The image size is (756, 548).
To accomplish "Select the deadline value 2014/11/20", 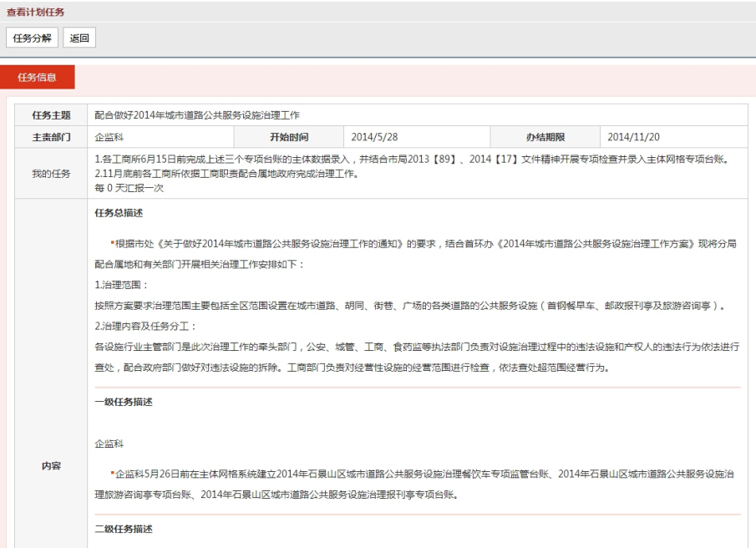I will (x=634, y=136).
